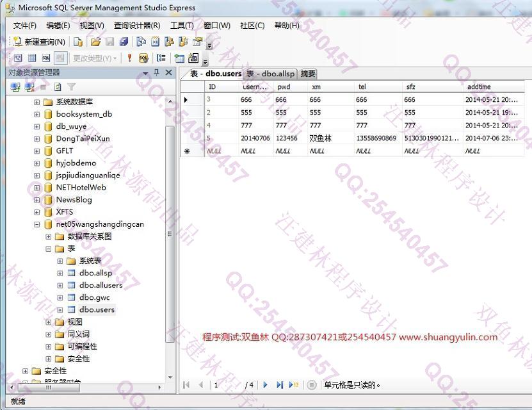
Task: Show the SQL pane
Action: 46,58
